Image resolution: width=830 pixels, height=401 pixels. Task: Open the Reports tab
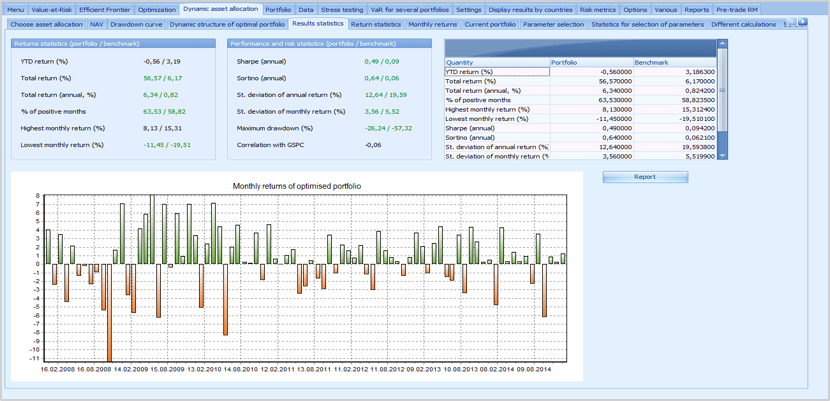point(697,10)
